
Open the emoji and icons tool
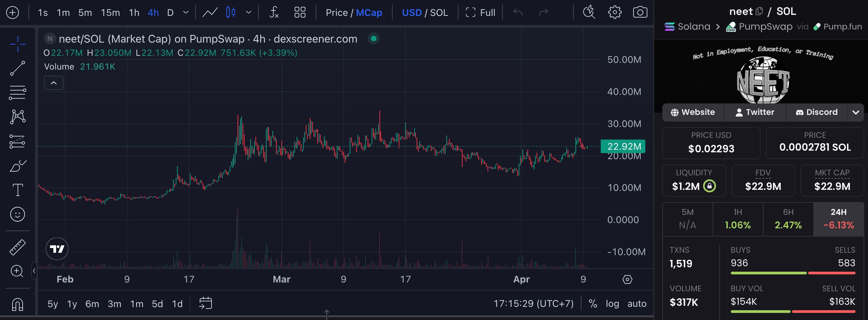pyautogui.click(x=18, y=214)
